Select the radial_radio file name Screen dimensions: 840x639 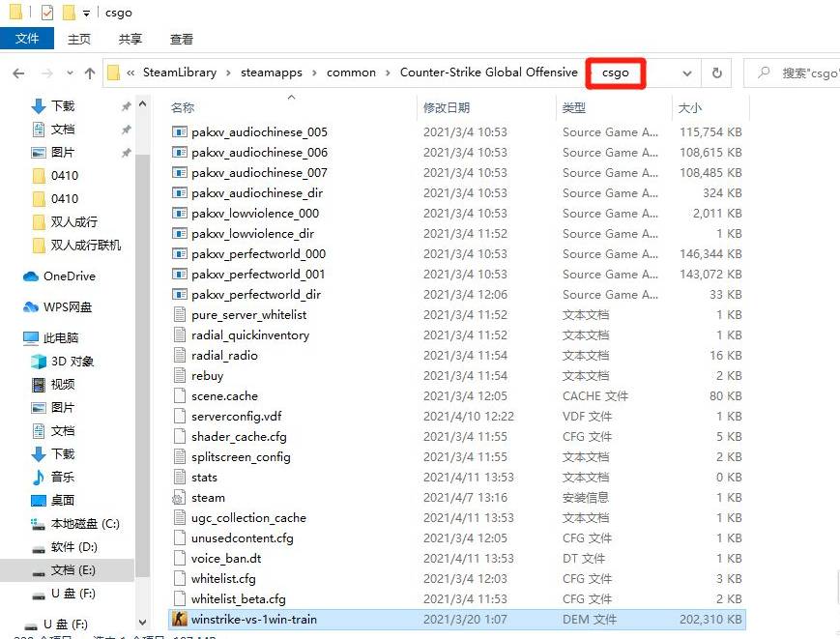point(224,356)
